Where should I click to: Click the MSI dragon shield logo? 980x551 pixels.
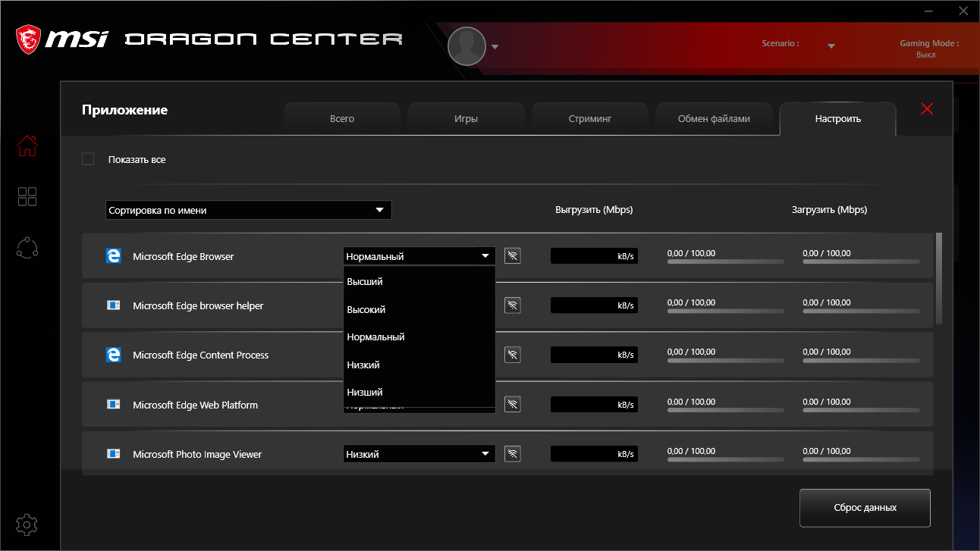[x=29, y=39]
